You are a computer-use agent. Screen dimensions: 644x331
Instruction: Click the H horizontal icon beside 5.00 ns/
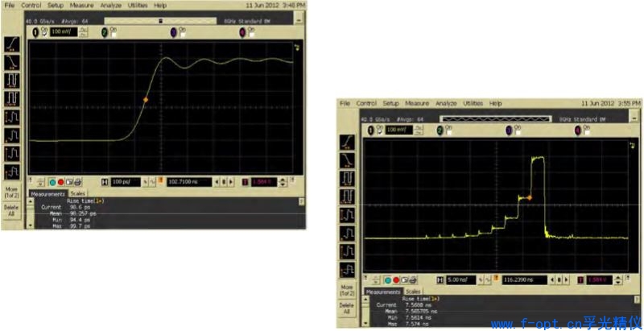(440, 279)
